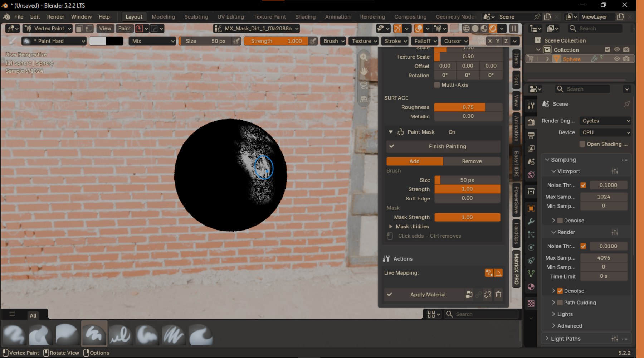
Task: Switch to the Shading workspace tab
Action: click(305, 17)
